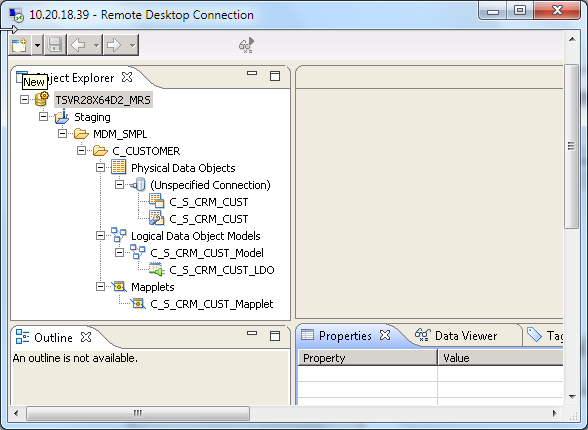Click the run data viewer toolbar icon
The image size is (588, 430).
pyautogui.click(x=246, y=45)
